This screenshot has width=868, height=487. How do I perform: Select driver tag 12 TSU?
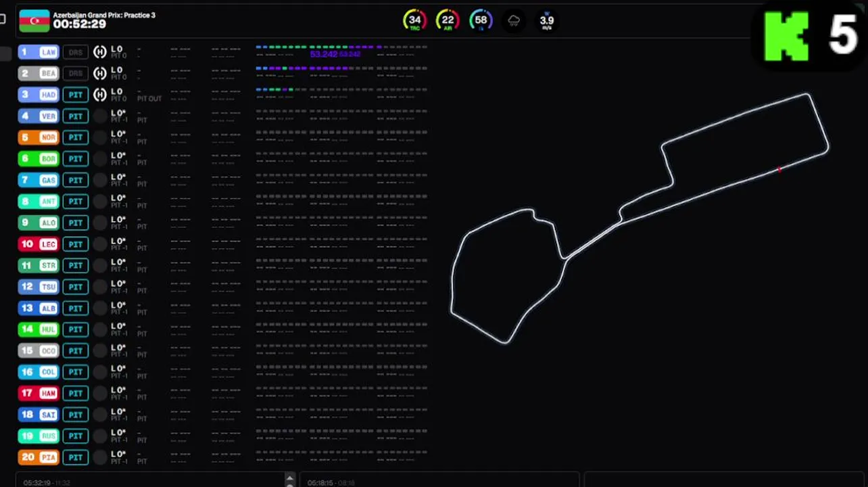pos(39,287)
